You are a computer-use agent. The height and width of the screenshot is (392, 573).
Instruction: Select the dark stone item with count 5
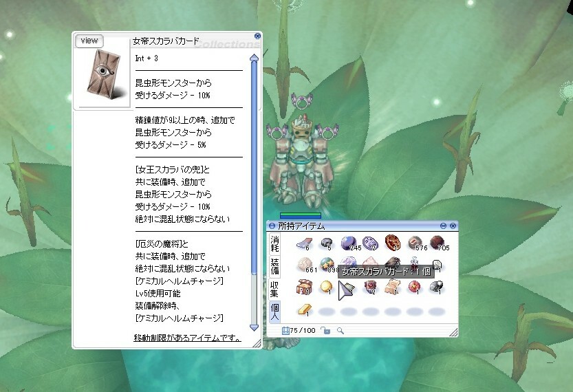[326, 243]
